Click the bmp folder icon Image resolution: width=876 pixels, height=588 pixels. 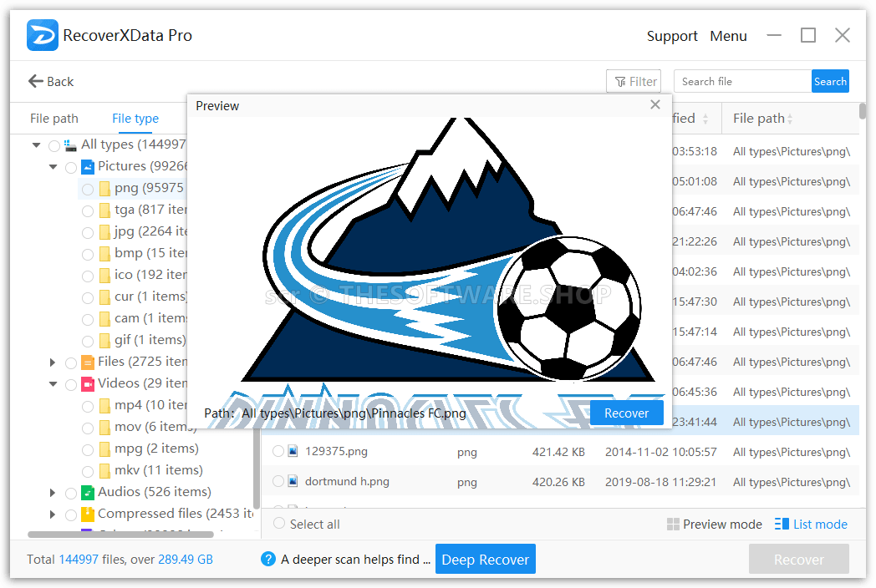(104, 254)
